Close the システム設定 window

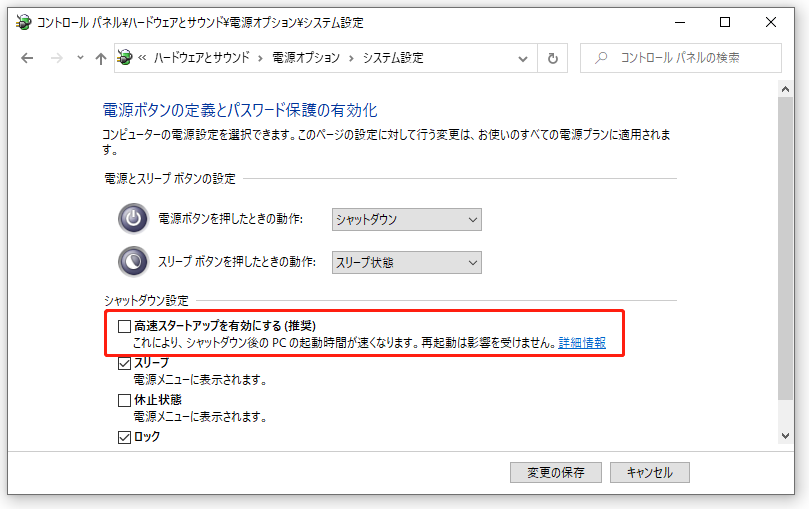click(x=771, y=22)
